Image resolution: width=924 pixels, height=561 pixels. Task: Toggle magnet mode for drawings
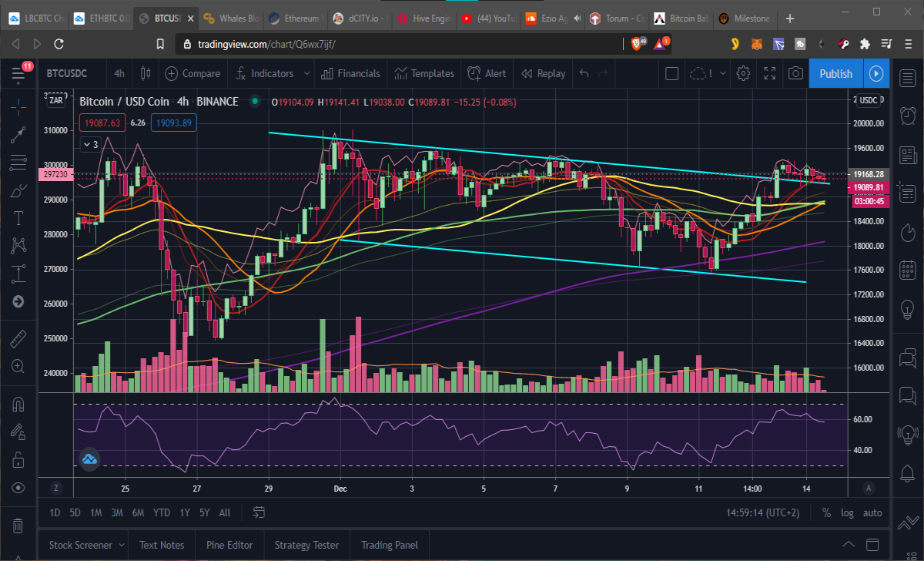[x=18, y=405]
